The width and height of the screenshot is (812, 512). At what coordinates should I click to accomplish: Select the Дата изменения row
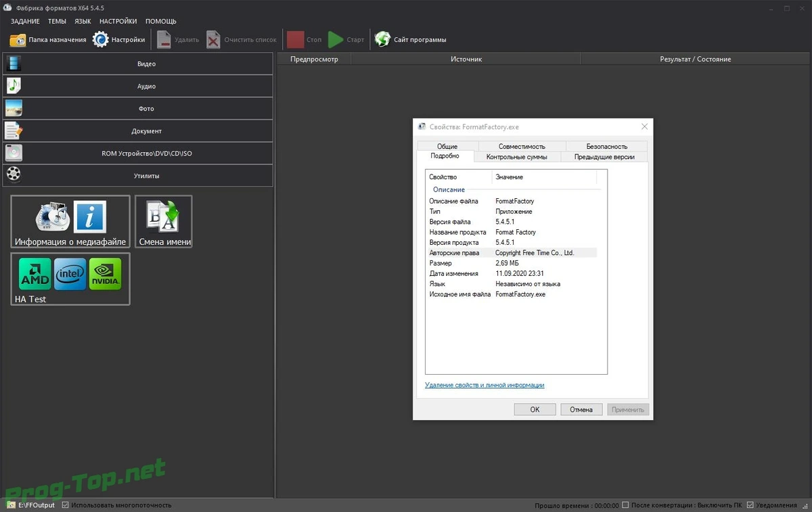tap(512, 273)
